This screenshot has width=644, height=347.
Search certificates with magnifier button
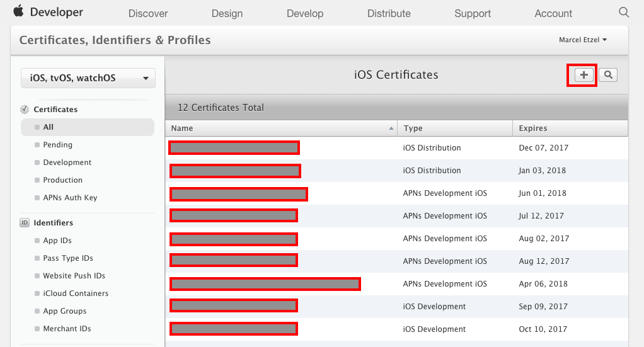click(608, 75)
